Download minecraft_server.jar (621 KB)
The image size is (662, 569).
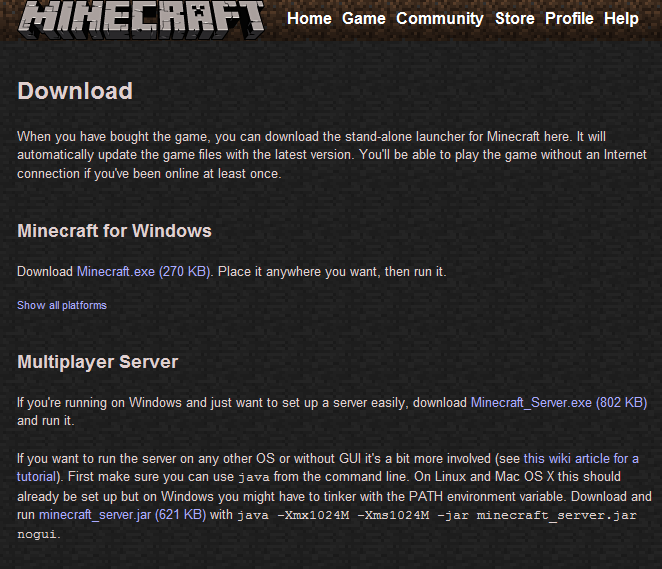[x=122, y=515]
